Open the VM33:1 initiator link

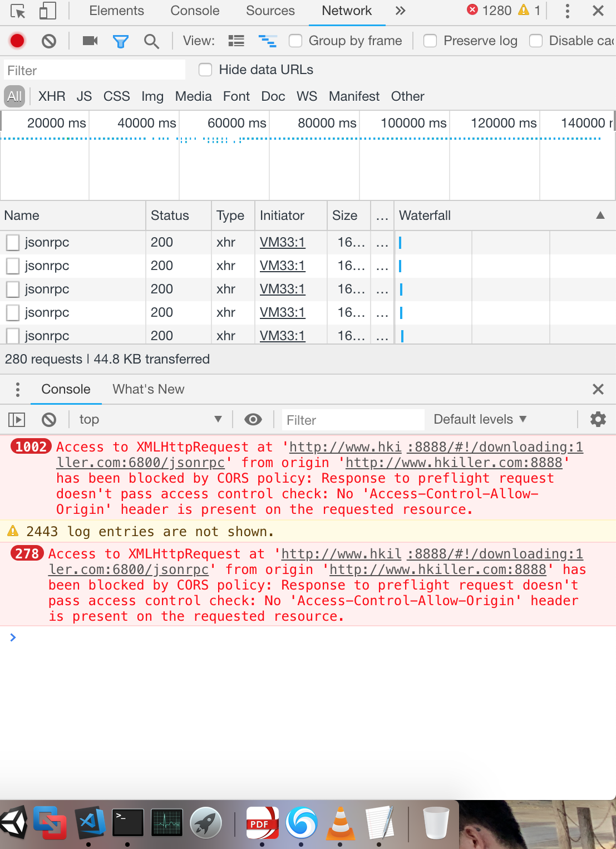(x=282, y=242)
